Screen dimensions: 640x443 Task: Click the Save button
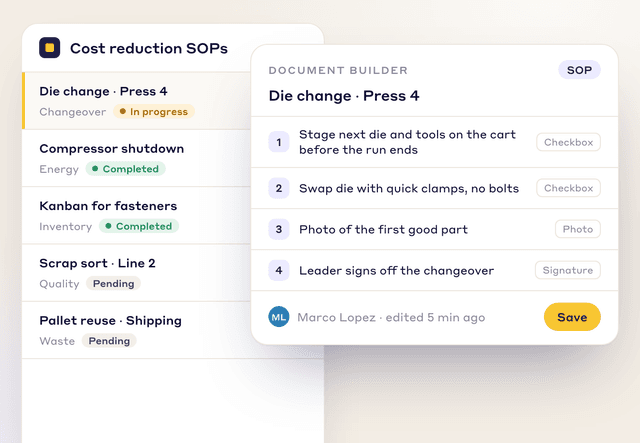pos(572,317)
